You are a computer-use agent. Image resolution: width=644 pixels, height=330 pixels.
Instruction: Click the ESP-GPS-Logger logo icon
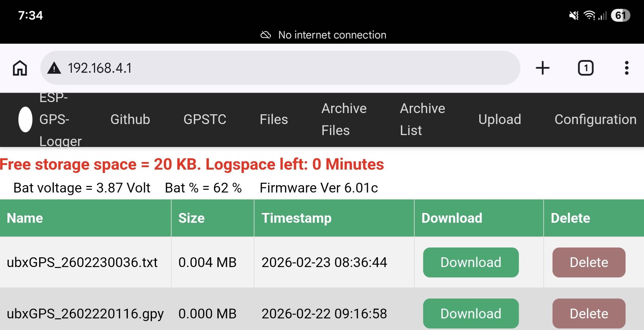[x=25, y=119]
